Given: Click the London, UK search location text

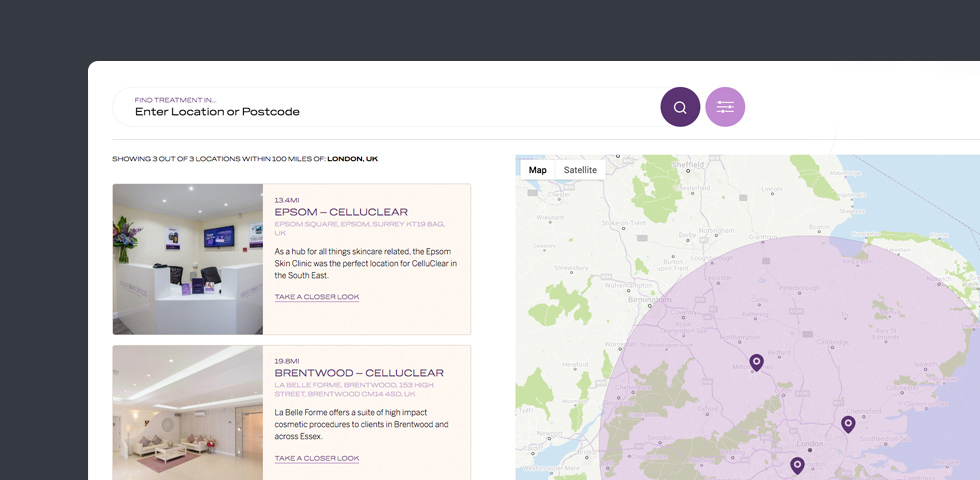Looking at the screenshot, I should [x=352, y=159].
